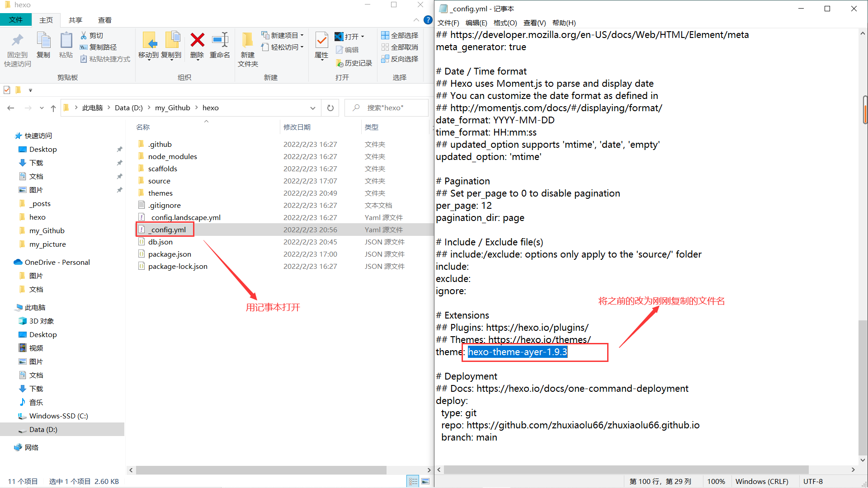
Task: Click the Properties checkbox icon in quick access toolbar
Action: (x=7, y=90)
